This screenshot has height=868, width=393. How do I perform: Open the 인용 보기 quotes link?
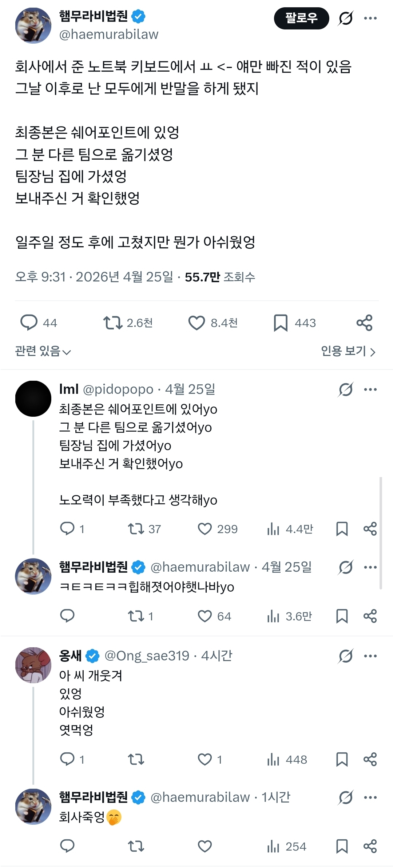pos(348,351)
